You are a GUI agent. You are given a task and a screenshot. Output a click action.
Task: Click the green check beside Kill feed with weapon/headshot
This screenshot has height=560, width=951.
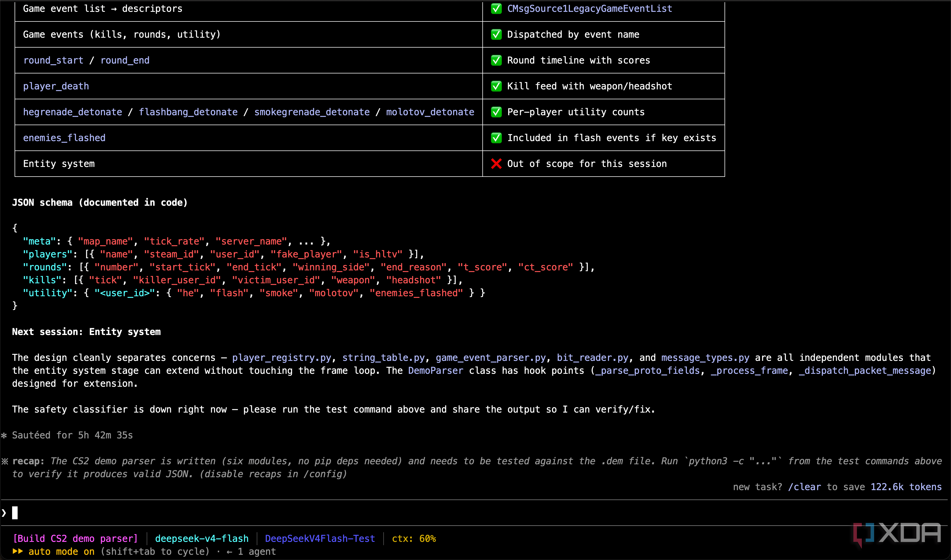coord(496,86)
